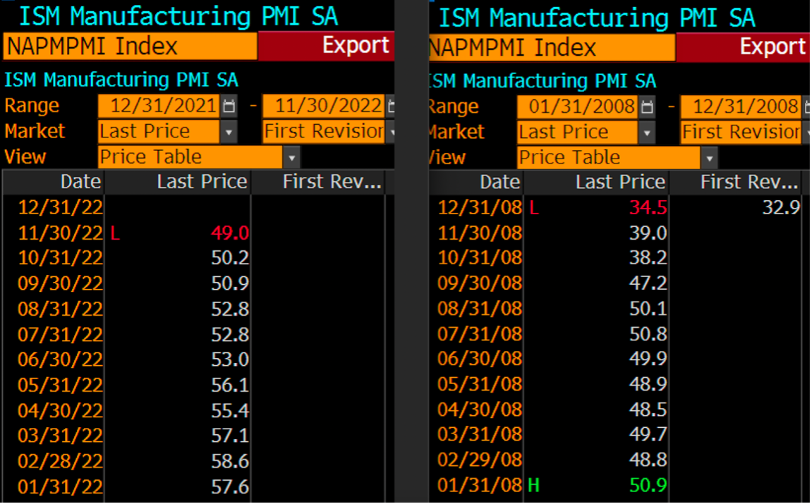Screen dimensions: 812x504
Task: Select the 11/30/22 date row
Action: point(194,233)
